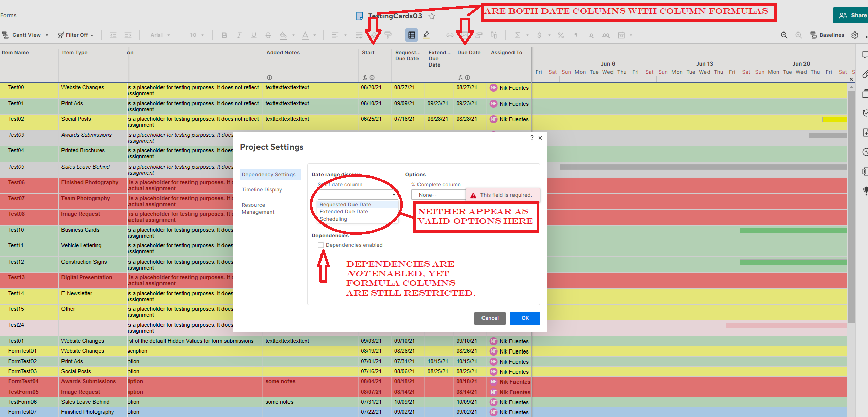The image size is (868, 417).
Task: Click the help question mark in dialog
Action: (x=532, y=138)
